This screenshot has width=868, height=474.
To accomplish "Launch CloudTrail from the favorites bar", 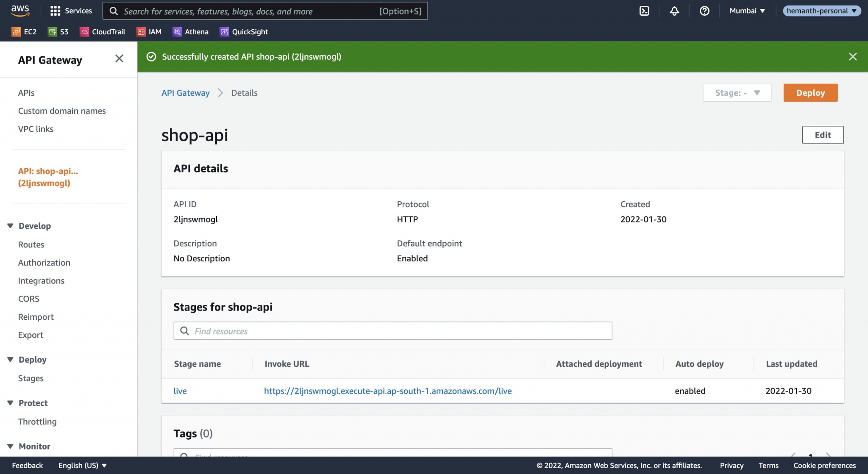I will 102,31.
